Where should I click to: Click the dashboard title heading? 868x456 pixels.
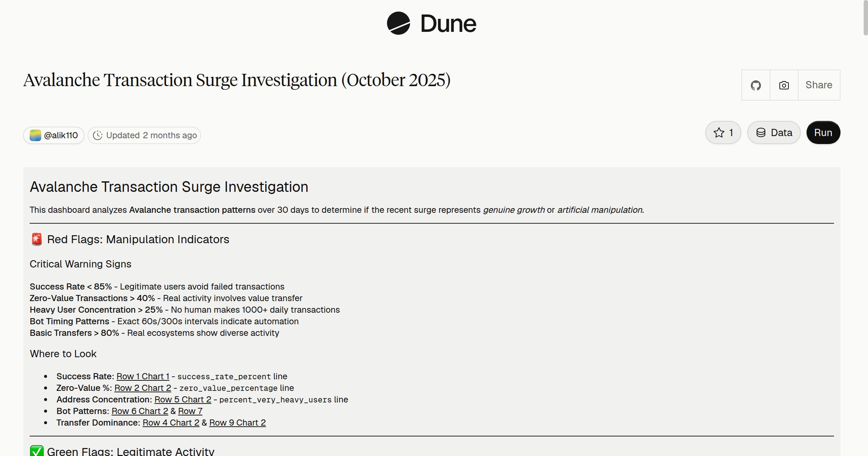[237, 80]
